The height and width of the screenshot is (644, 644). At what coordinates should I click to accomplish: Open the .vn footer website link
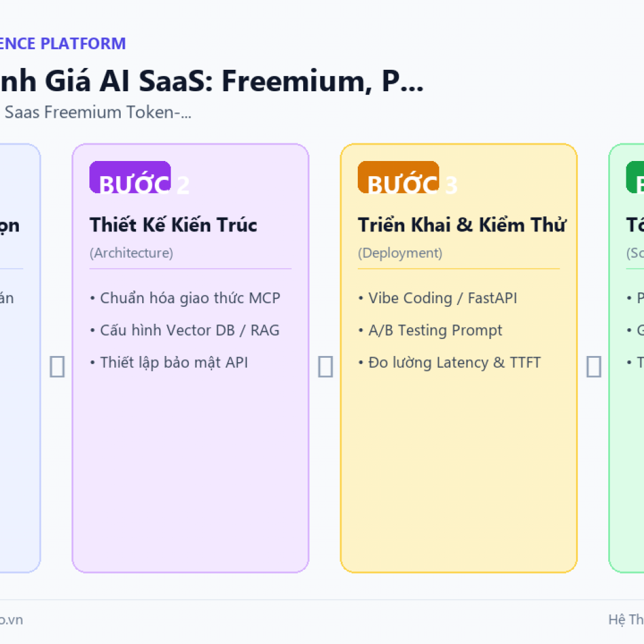(11, 619)
